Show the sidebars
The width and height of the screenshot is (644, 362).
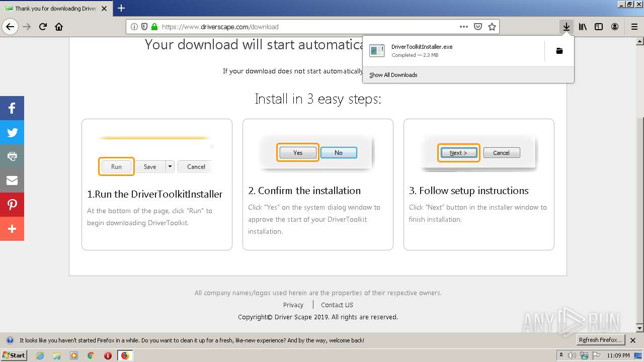[x=599, y=27]
